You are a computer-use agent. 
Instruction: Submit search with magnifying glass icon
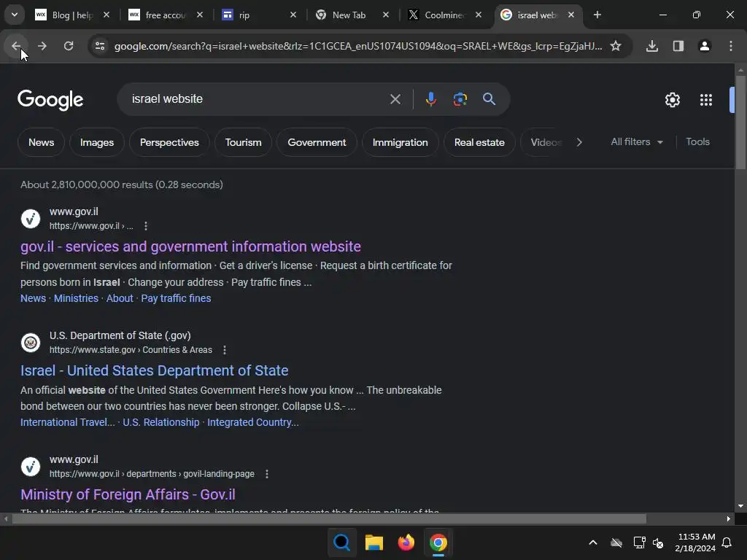pyautogui.click(x=489, y=99)
